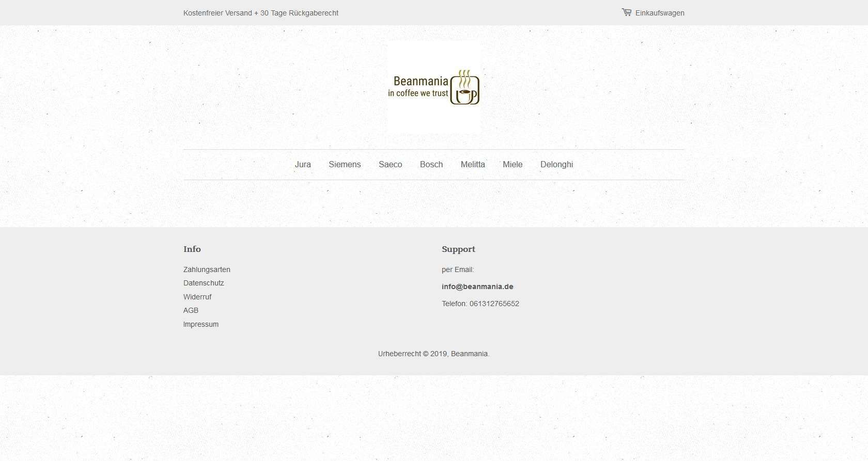Go to the Saeco category

click(390, 165)
